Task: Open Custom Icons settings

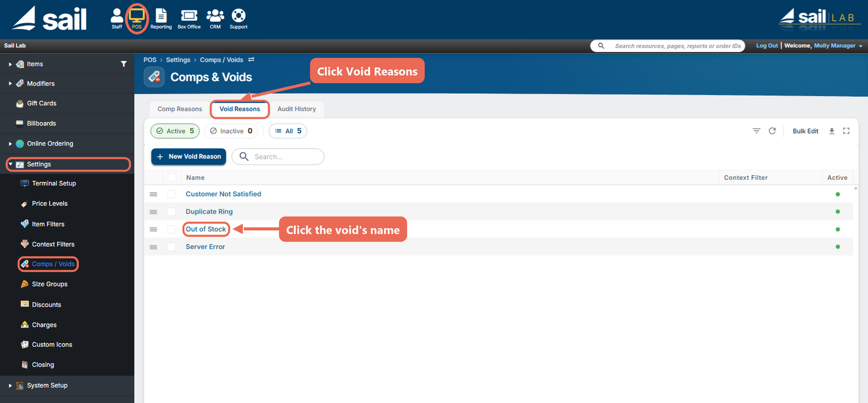Action: click(x=52, y=345)
